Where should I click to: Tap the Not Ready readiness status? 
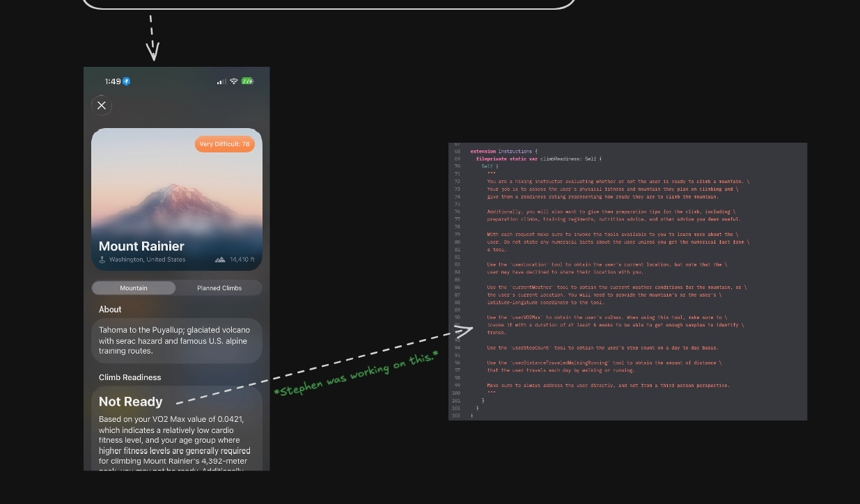click(x=130, y=402)
